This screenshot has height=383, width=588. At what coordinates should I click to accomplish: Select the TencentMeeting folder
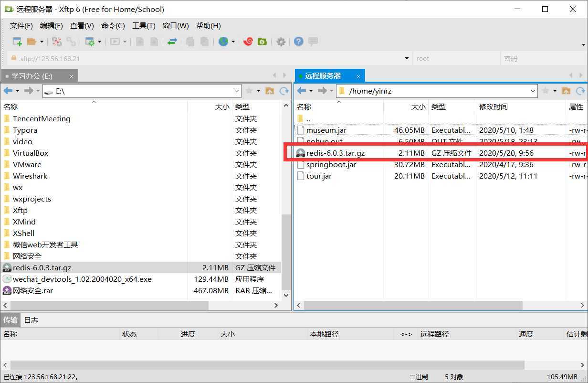pyautogui.click(x=42, y=118)
